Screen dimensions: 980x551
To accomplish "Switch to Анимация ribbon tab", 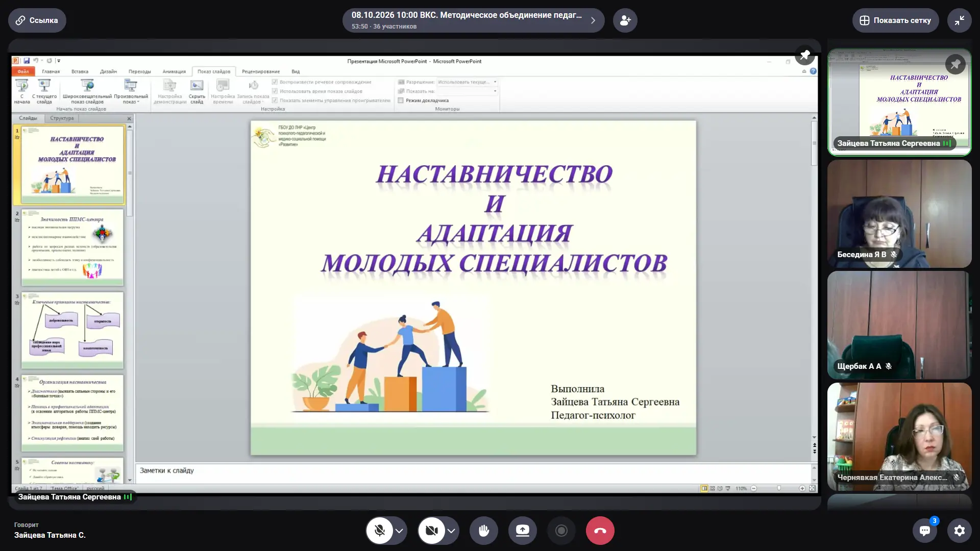I will (x=174, y=71).
